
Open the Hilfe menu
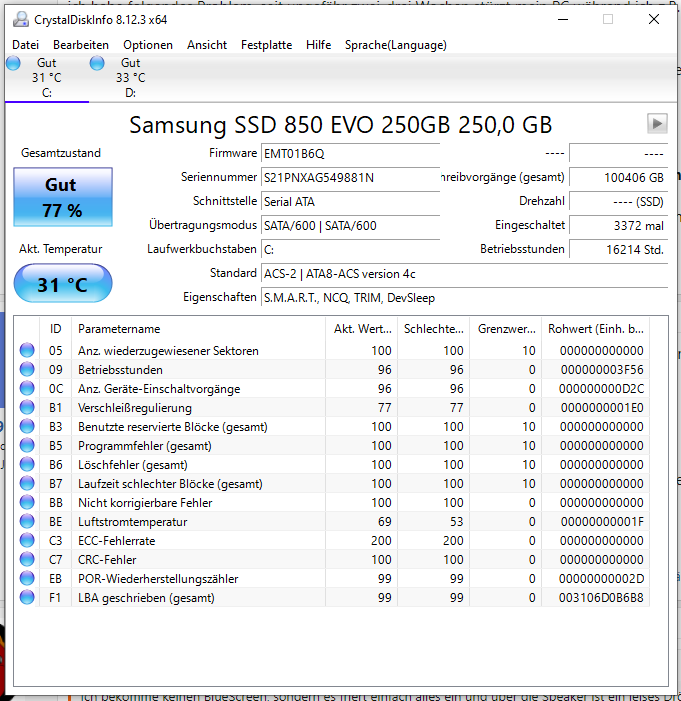[x=318, y=45]
